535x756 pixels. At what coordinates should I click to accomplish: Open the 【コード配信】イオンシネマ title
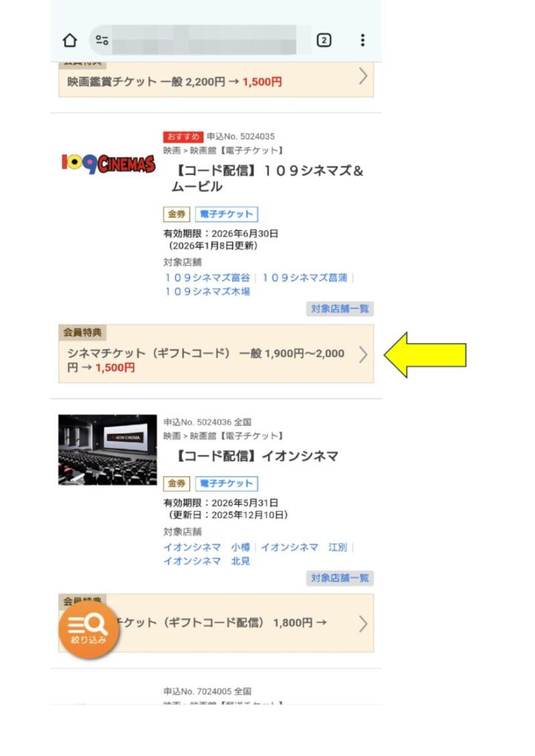tap(256, 456)
